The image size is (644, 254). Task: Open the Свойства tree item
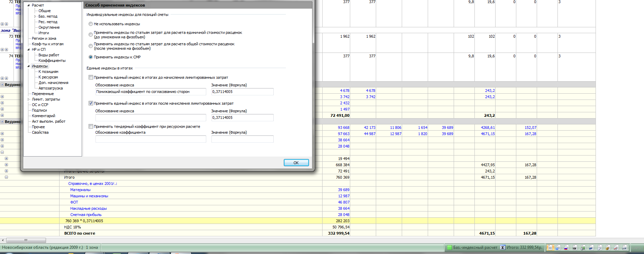[x=40, y=133]
